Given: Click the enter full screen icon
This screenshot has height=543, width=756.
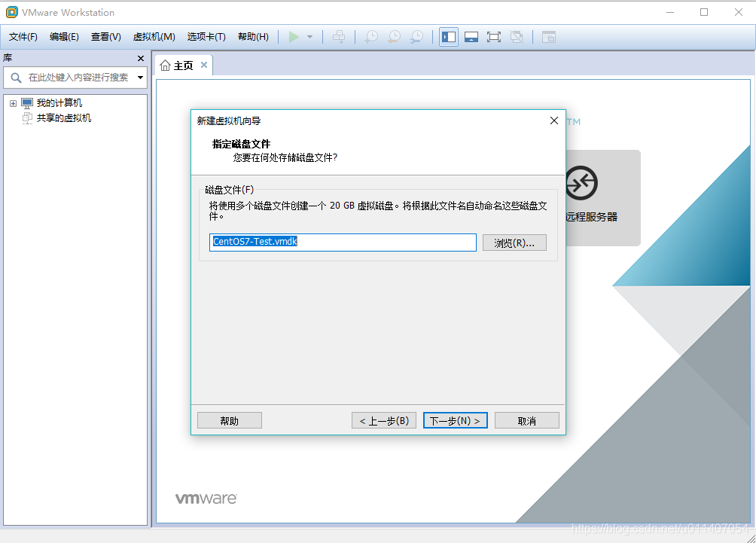Looking at the screenshot, I should coord(494,37).
